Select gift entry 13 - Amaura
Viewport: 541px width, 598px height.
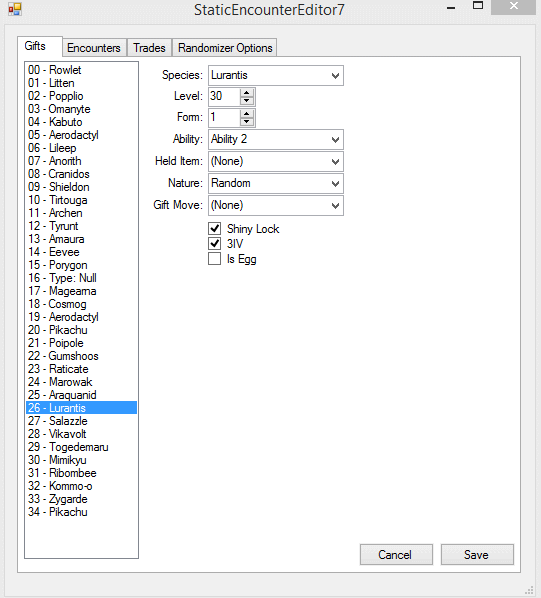pyautogui.click(x=81, y=239)
